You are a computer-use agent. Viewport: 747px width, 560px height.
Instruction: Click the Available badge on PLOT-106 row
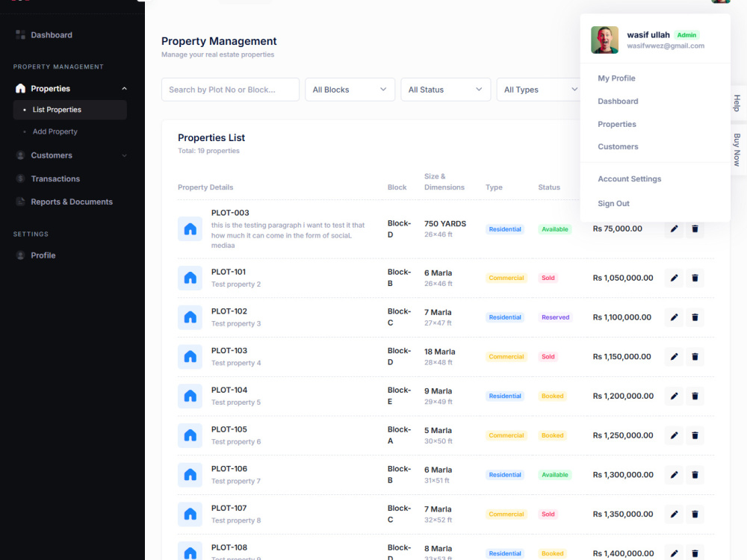[554, 475]
